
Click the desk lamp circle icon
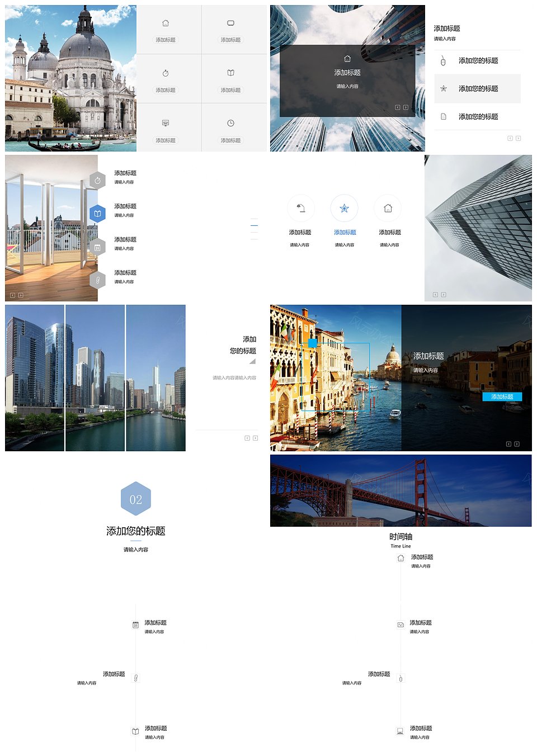tap(301, 209)
